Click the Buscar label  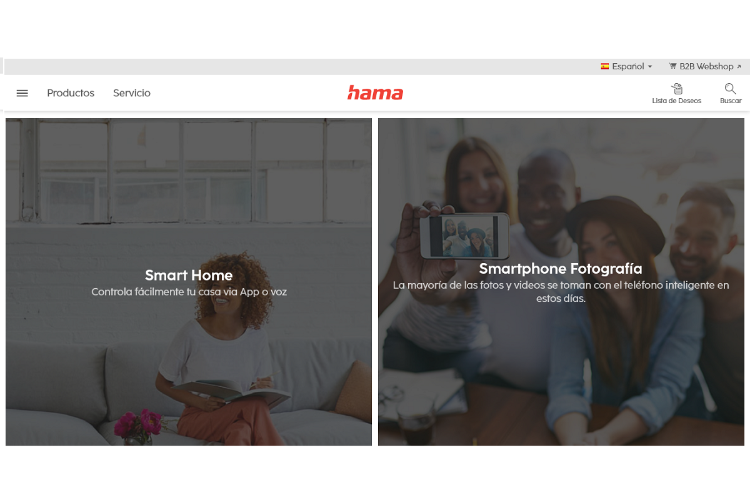(x=730, y=100)
